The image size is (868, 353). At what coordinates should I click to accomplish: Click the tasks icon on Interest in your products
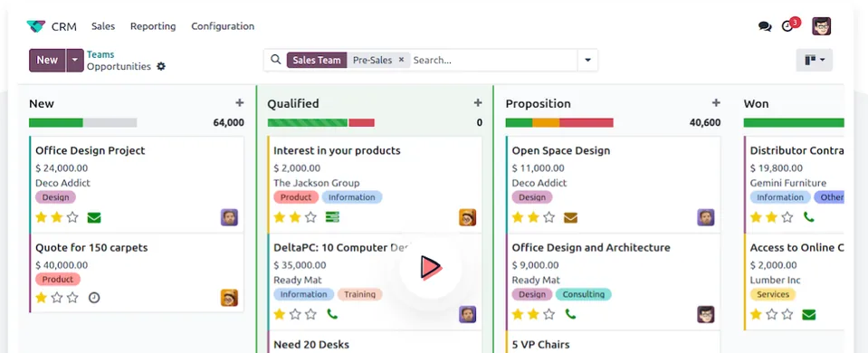point(332,217)
